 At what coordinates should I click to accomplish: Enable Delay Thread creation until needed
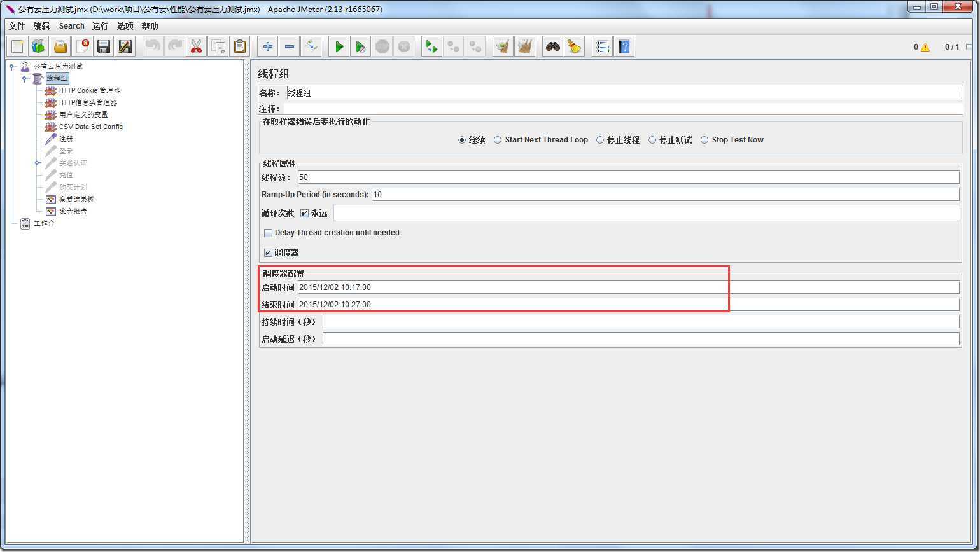pos(268,233)
